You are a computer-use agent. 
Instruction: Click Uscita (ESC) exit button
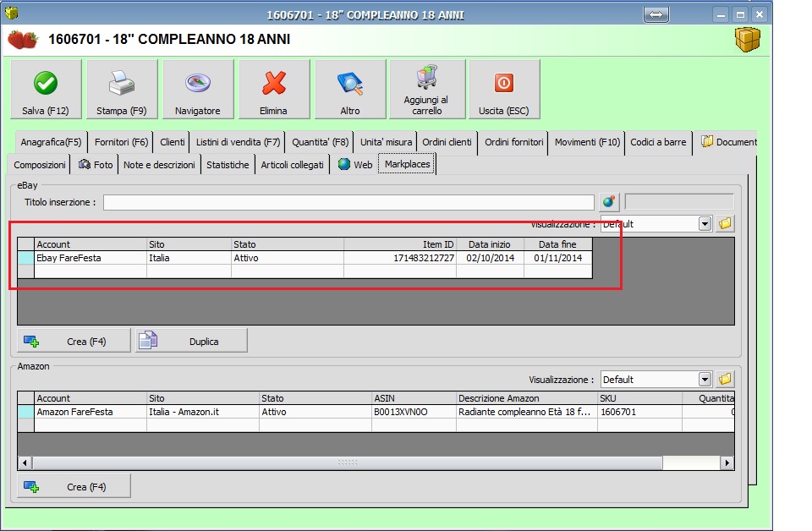[x=504, y=89]
